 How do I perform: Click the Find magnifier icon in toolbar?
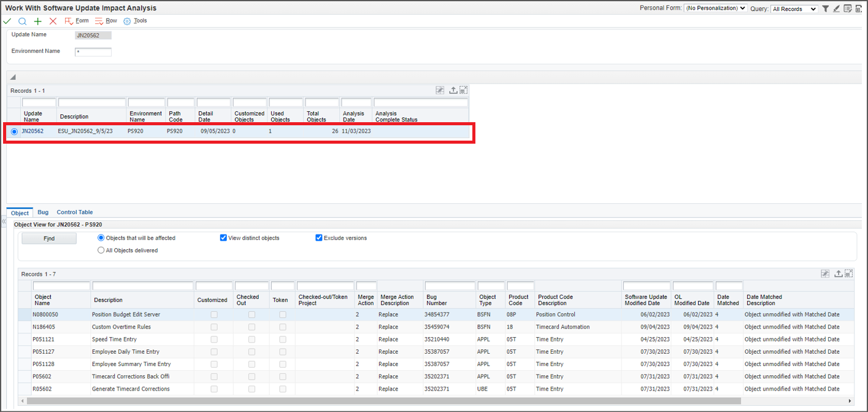tap(23, 21)
